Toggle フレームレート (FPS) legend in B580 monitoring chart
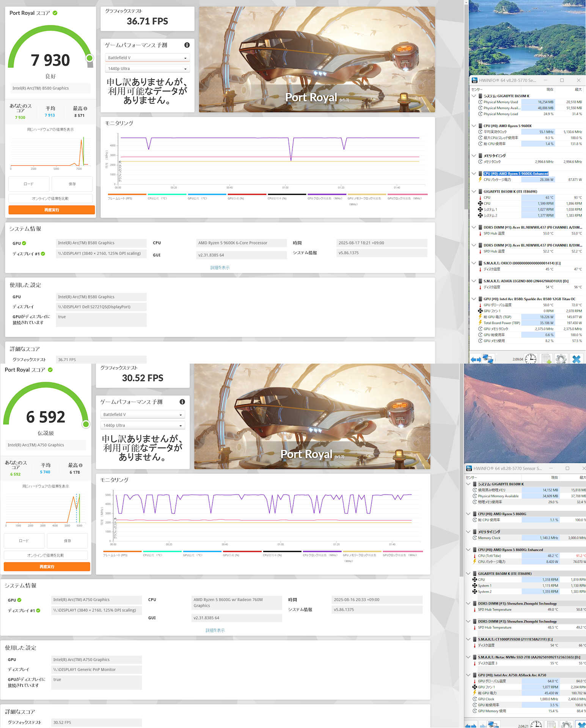This screenshot has width=586, height=728. (127, 197)
